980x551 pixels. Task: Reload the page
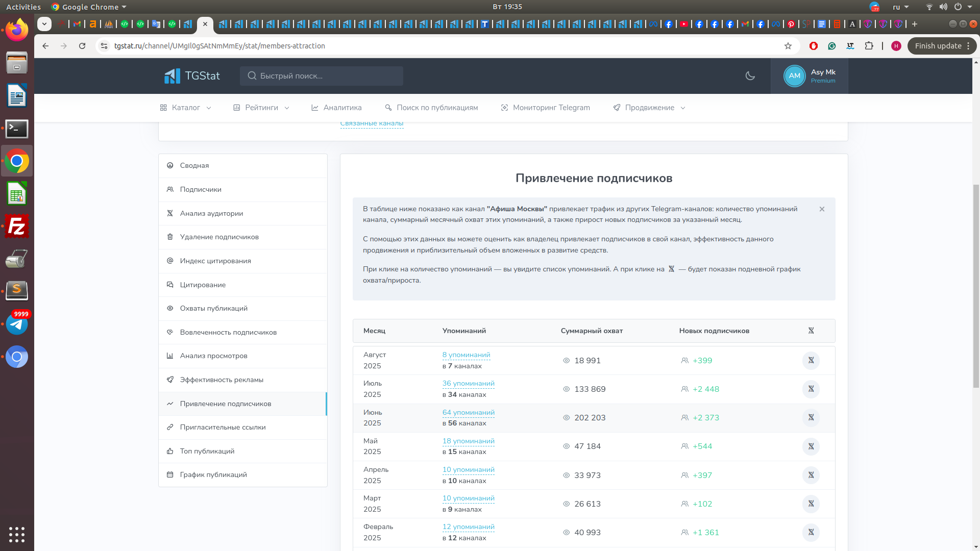click(x=82, y=46)
